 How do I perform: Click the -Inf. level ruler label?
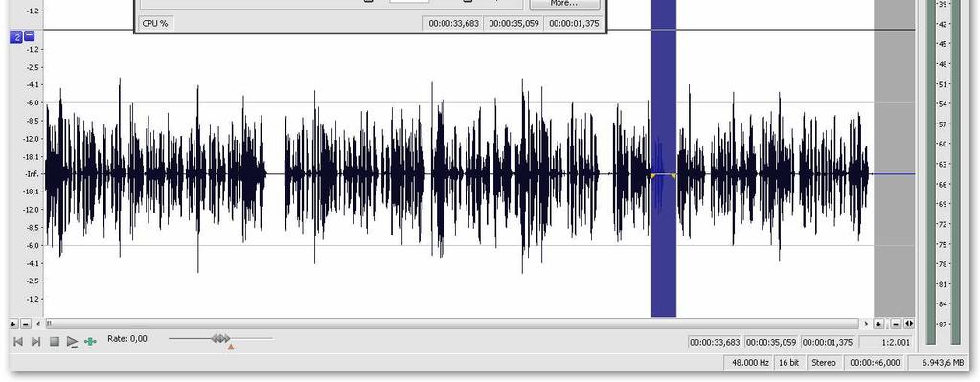coord(32,174)
